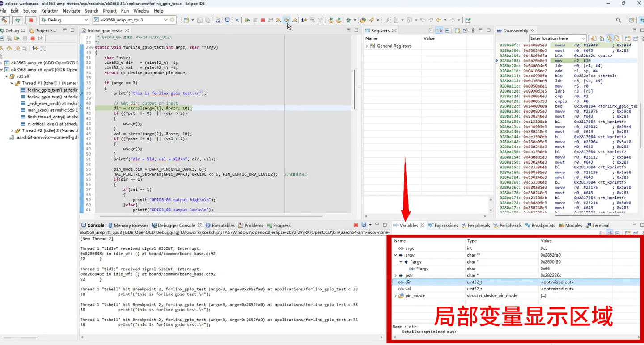Viewport: 644px width, 345px height.
Task: Open the Disassembly location history dropdown arrow
Action: point(583,38)
